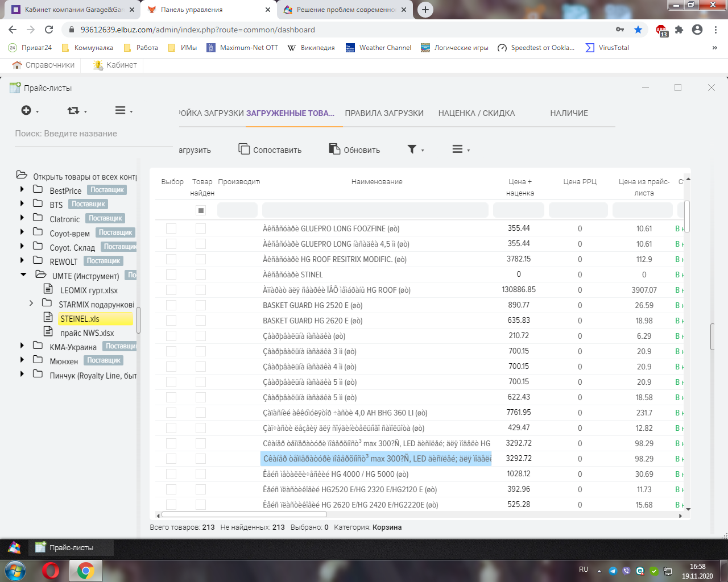The width and height of the screenshot is (728, 582).
Task: Click the Сопоставить compare icon button
Action: pos(270,149)
